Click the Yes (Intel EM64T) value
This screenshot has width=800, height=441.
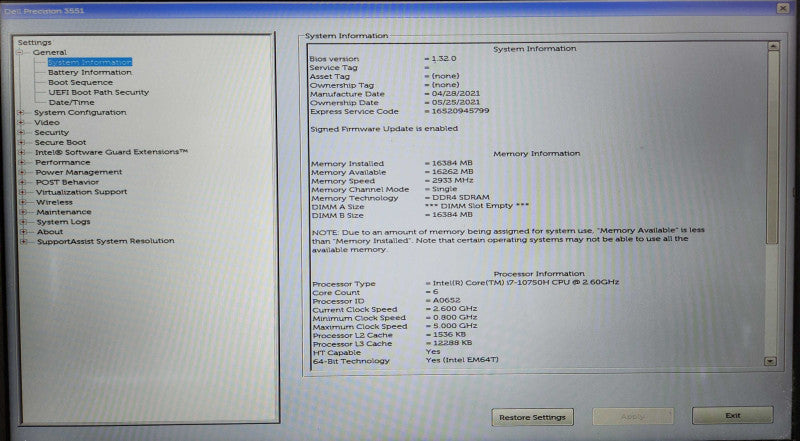(462, 360)
